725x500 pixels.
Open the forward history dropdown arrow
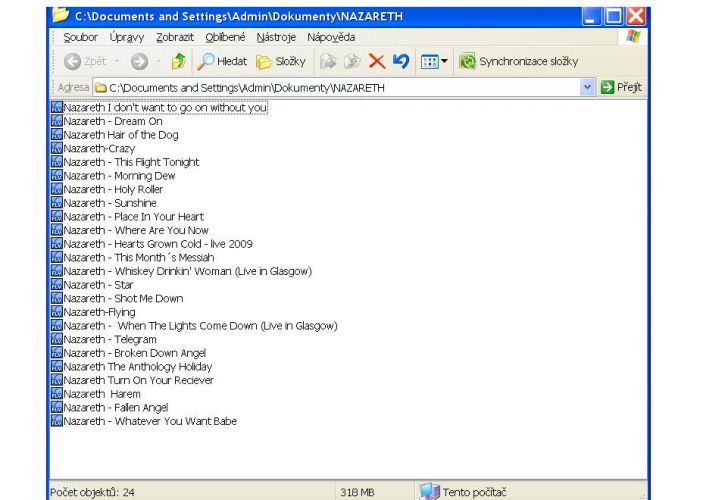point(158,62)
